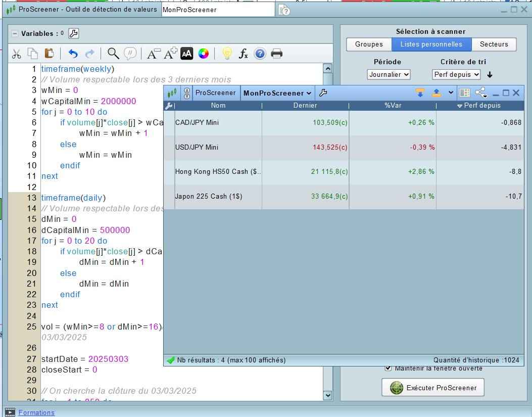Viewport: 532px width, 417px height.
Task: Open the help document icon beside name field
Action: pos(284,10)
